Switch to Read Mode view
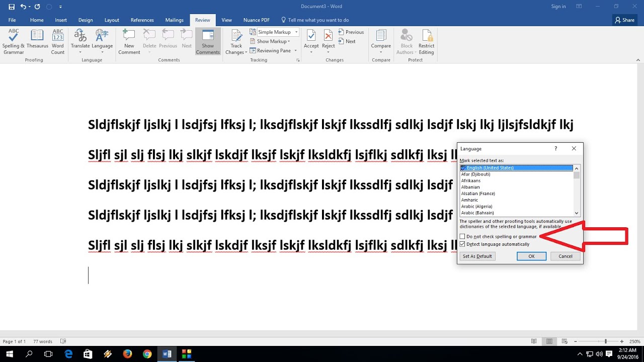Viewport: 644px width, 362px height. point(534,341)
